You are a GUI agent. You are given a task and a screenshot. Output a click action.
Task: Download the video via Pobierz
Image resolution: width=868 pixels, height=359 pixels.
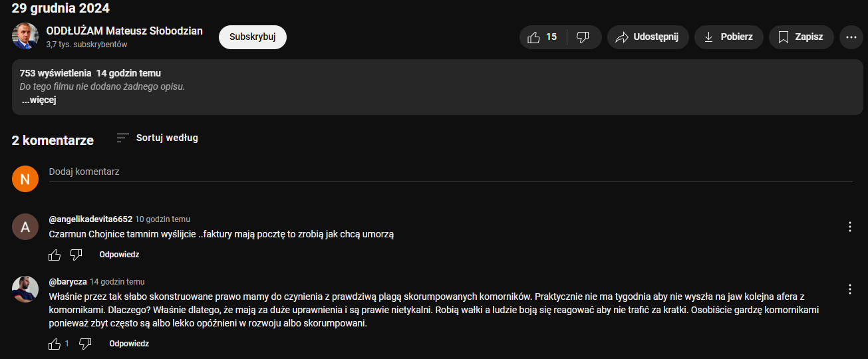click(x=728, y=37)
